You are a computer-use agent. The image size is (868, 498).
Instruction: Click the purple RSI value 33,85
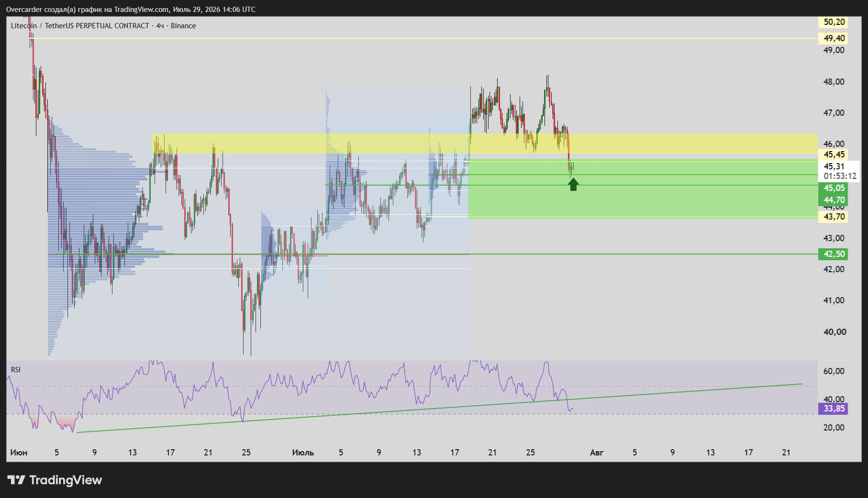pos(833,409)
